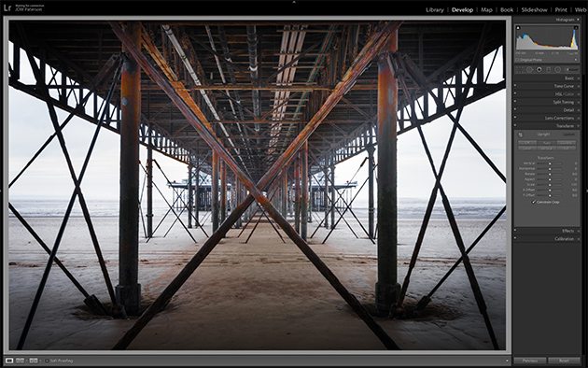Open the Before/After view icon

coord(34,361)
